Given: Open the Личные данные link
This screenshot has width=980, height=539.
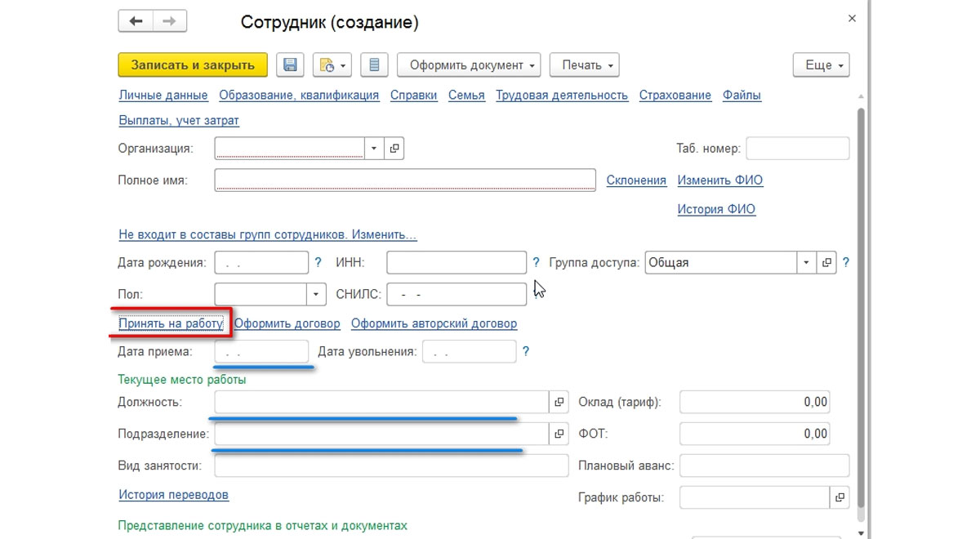Looking at the screenshot, I should click(x=163, y=96).
